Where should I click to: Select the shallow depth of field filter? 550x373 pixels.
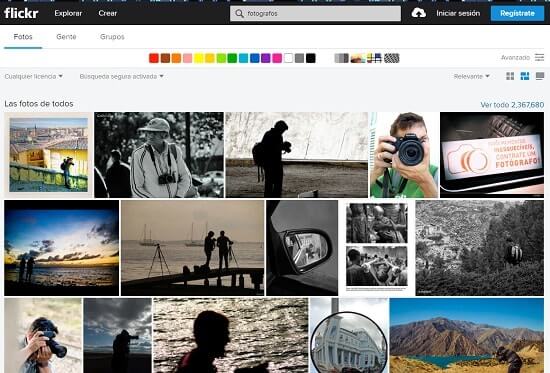[x=358, y=58]
